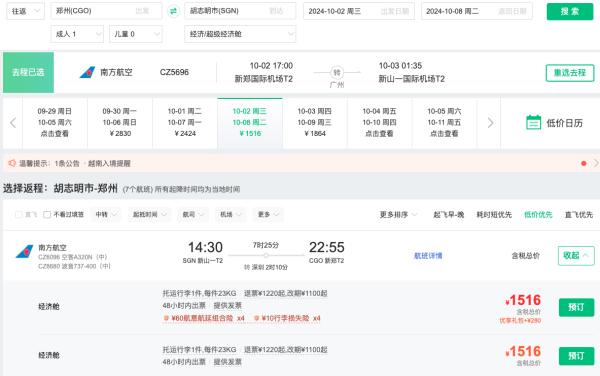
Task: Open the 航司 airline filter dropdown
Action: [x=193, y=215]
